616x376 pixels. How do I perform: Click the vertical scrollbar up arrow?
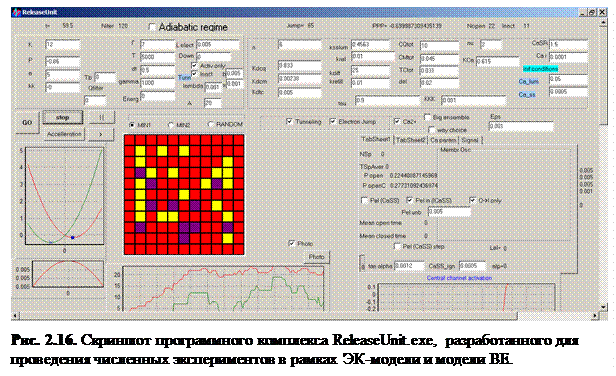[x=603, y=23]
